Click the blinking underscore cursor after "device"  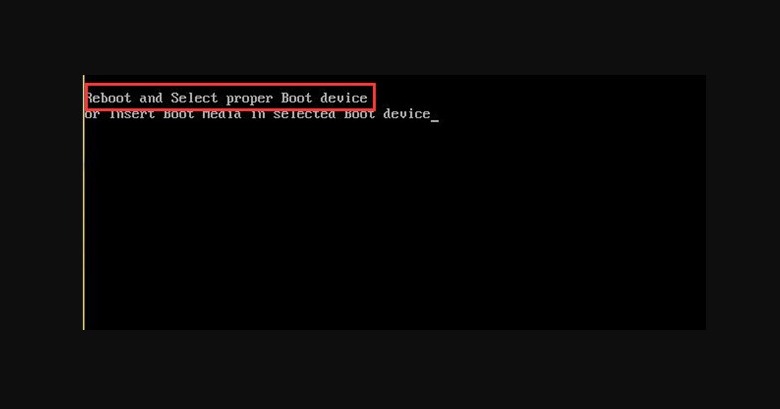[x=435, y=120]
